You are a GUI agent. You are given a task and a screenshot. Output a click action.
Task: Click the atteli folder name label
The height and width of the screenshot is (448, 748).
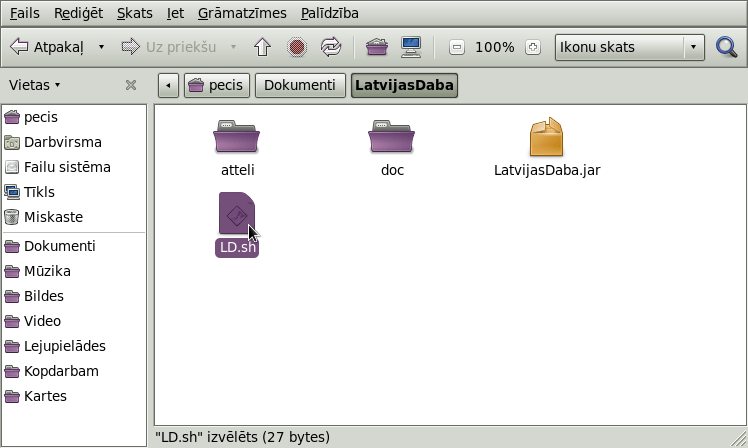point(238,170)
